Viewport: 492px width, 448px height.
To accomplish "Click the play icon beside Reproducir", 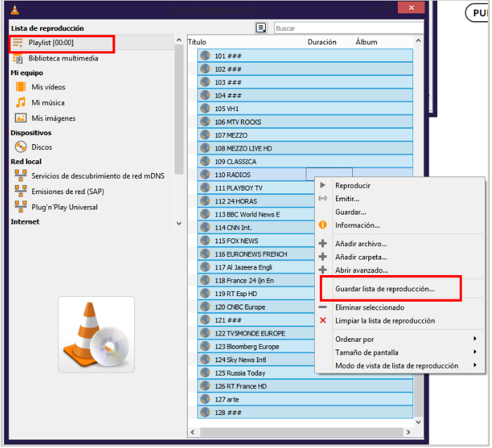I will pos(323,185).
